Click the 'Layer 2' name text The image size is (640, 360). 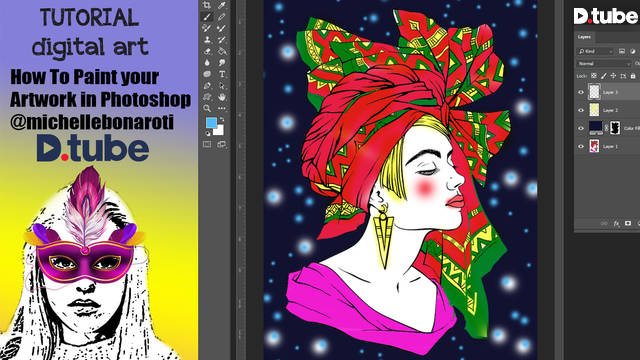[610, 110]
